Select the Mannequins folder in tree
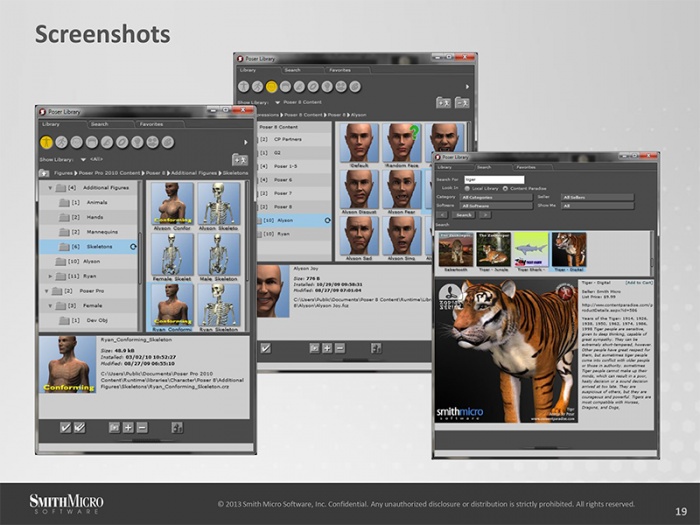This screenshot has width=700, height=525. 88,232
